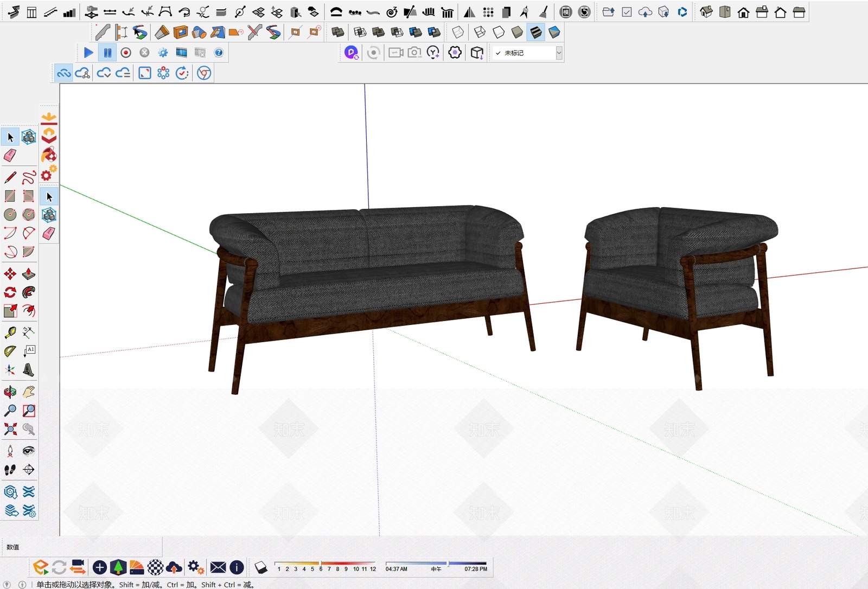Activate the Tape Measure tool

(10, 332)
